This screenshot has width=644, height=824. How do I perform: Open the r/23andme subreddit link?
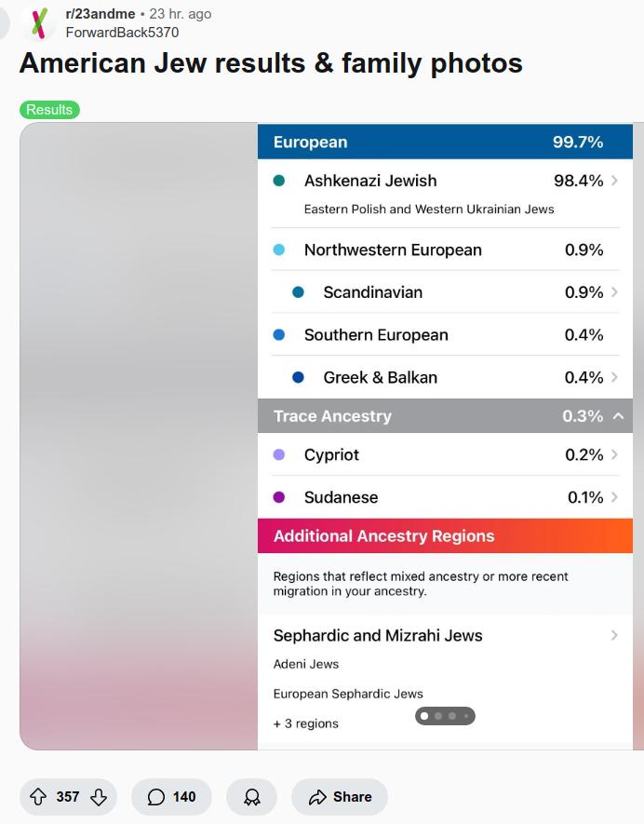click(x=100, y=14)
